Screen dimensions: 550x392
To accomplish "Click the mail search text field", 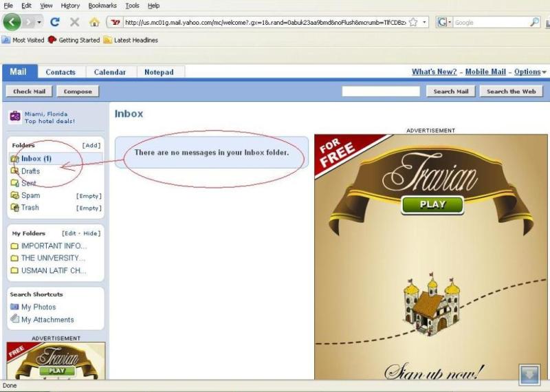I will [x=381, y=91].
